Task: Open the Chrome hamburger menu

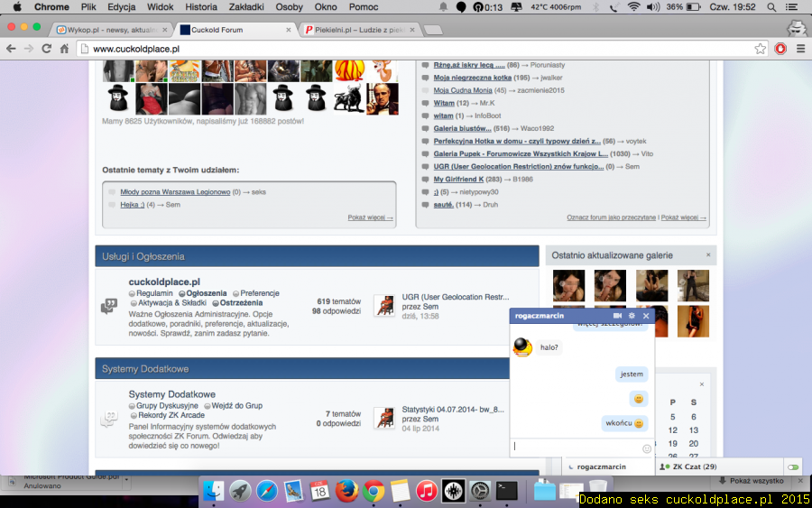Action: [x=799, y=49]
